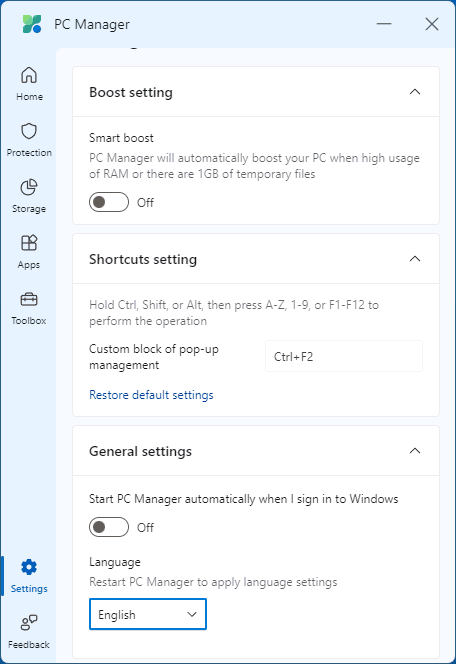Open the Storage pie-chart icon
The width and height of the screenshot is (456, 664).
29,187
